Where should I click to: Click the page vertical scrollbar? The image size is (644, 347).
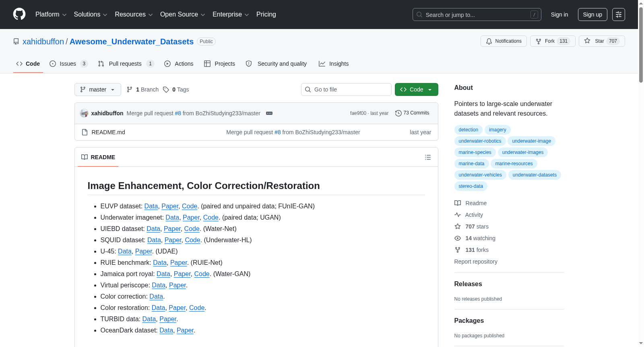tap(641, 44)
